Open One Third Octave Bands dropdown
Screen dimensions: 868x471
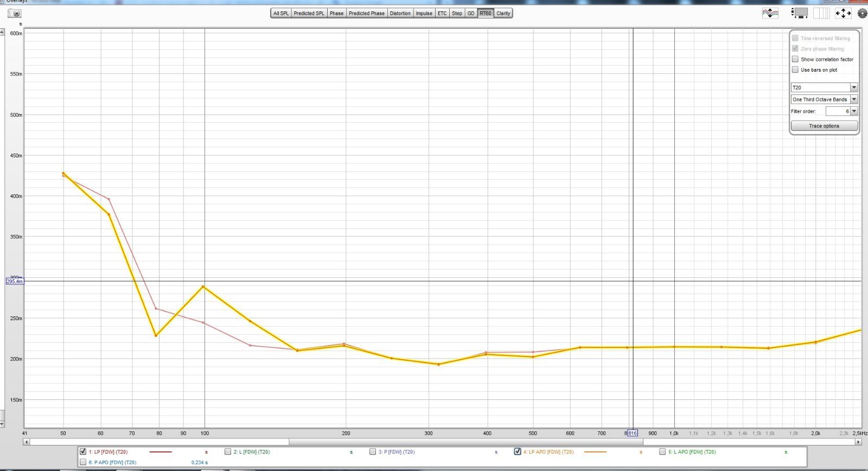point(824,99)
